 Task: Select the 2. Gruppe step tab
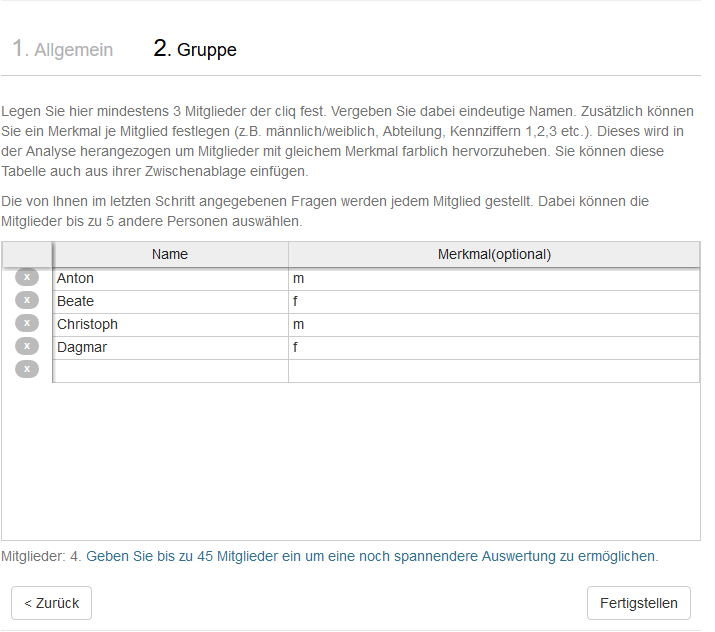coord(195,49)
